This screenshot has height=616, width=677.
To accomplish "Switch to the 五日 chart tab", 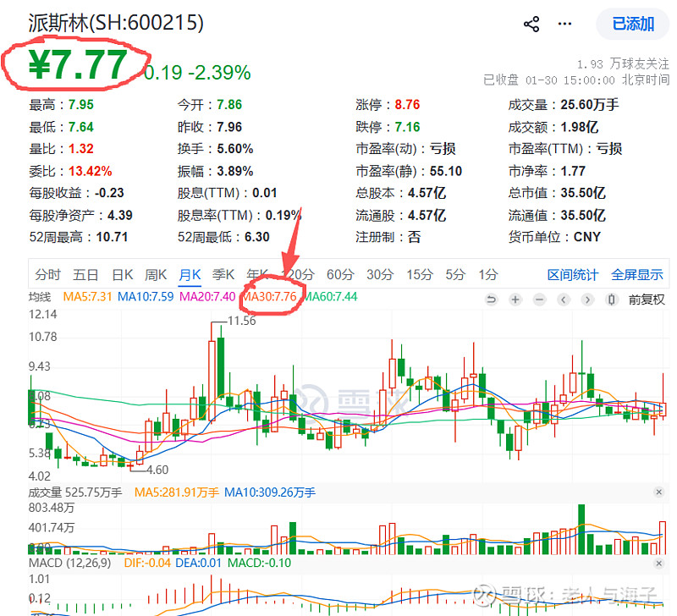I will coord(85,274).
